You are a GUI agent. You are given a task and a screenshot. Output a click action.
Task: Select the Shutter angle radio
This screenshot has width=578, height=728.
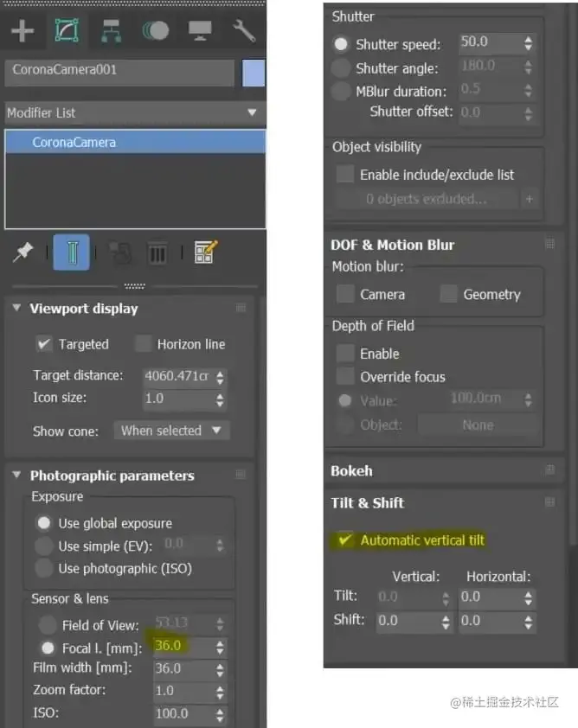[341, 67]
